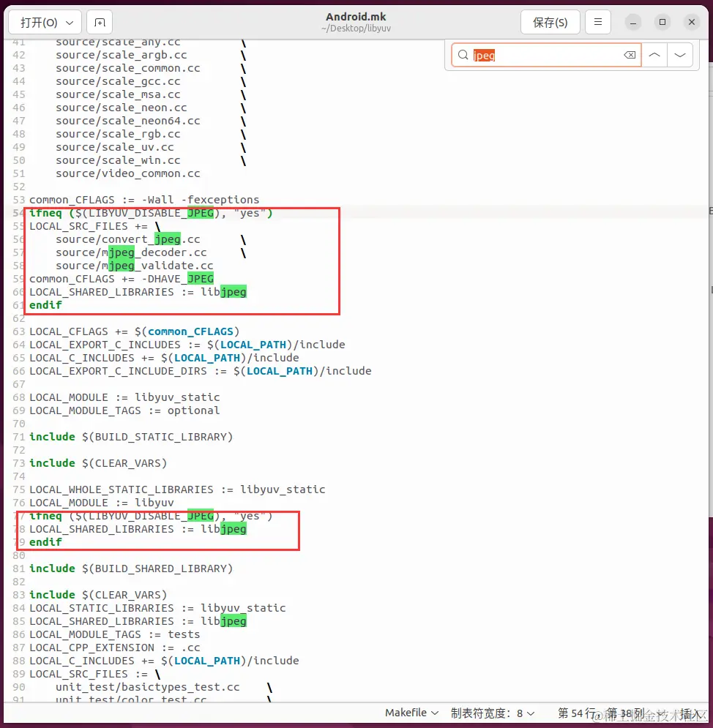The height and width of the screenshot is (728, 713).
Task: Click 'common_CFLAGS := -Wall -fexceptions' line
Action: 144,200
